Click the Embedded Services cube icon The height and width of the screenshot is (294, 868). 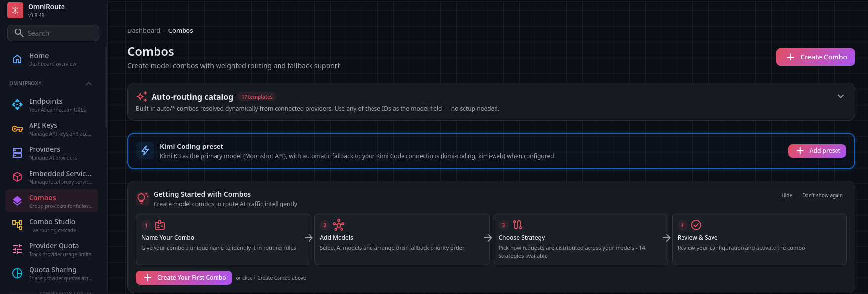pos(17,177)
